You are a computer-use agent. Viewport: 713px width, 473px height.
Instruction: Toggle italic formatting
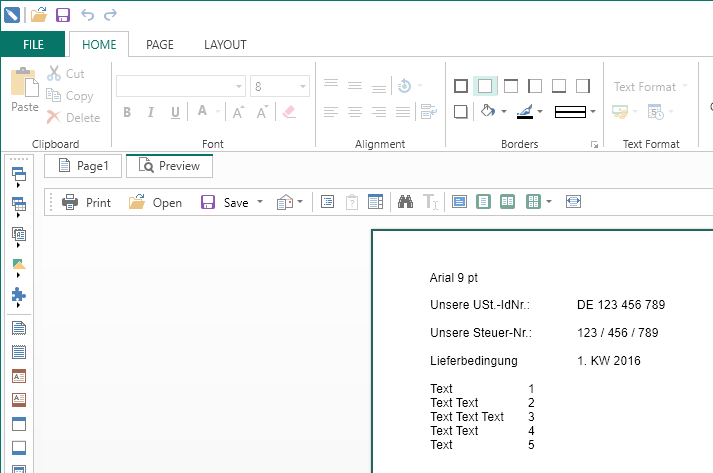coord(151,112)
